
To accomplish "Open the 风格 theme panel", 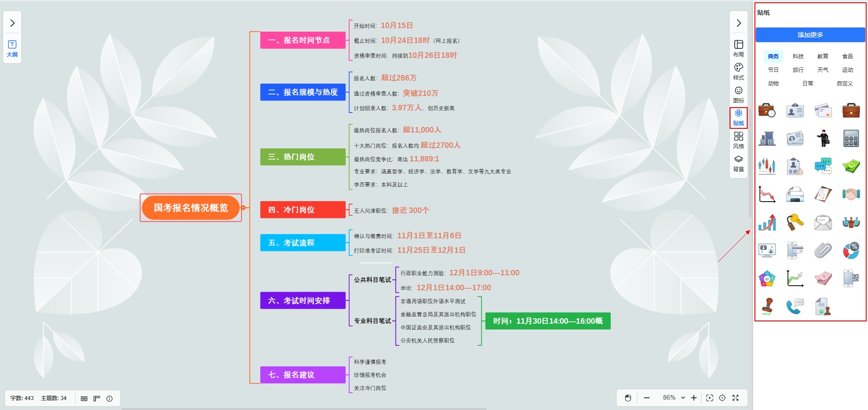I will pyautogui.click(x=738, y=140).
